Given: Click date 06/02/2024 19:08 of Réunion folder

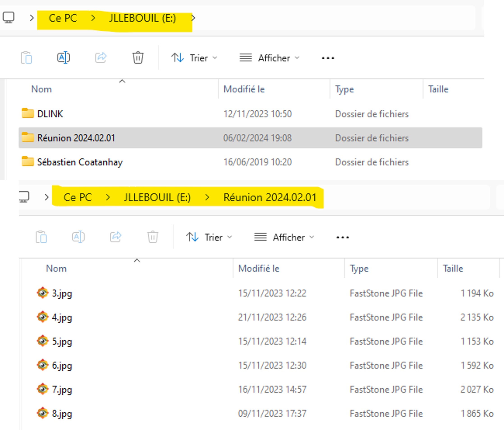Looking at the screenshot, I should [258, 138].
